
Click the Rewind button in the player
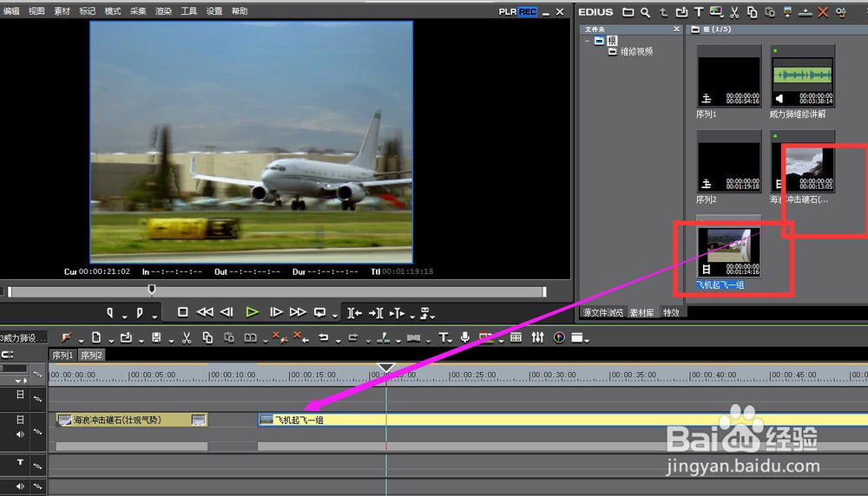coord(205,312)
